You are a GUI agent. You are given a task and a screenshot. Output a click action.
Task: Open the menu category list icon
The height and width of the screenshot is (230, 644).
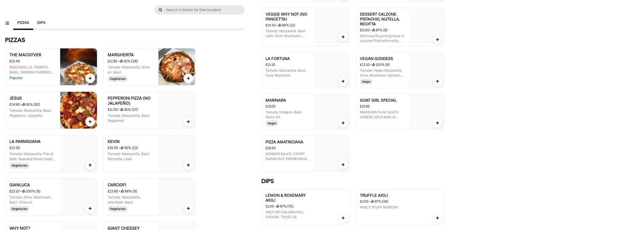(x=7, y=23)
